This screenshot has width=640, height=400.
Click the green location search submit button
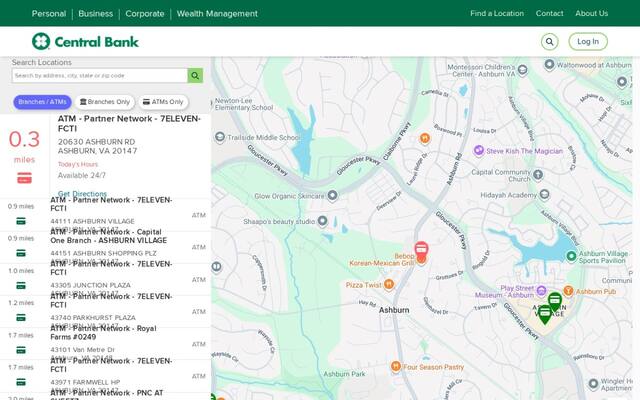pos(195,76)
